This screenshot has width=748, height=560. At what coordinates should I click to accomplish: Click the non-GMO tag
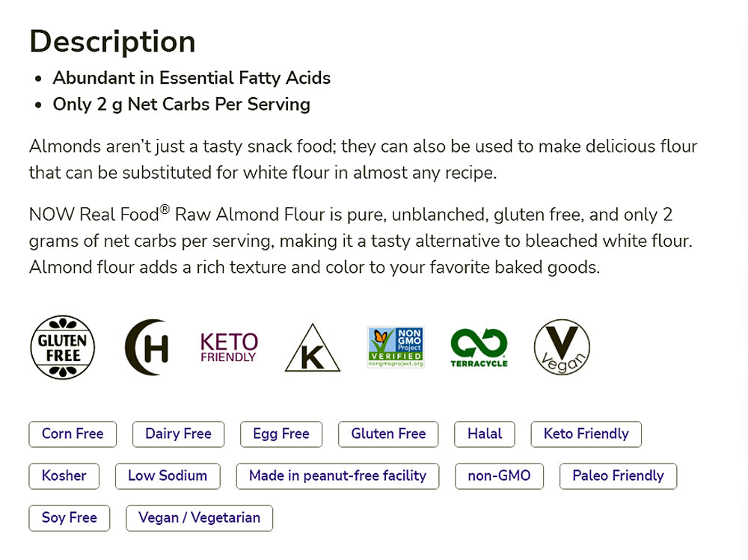pos(499,476)
